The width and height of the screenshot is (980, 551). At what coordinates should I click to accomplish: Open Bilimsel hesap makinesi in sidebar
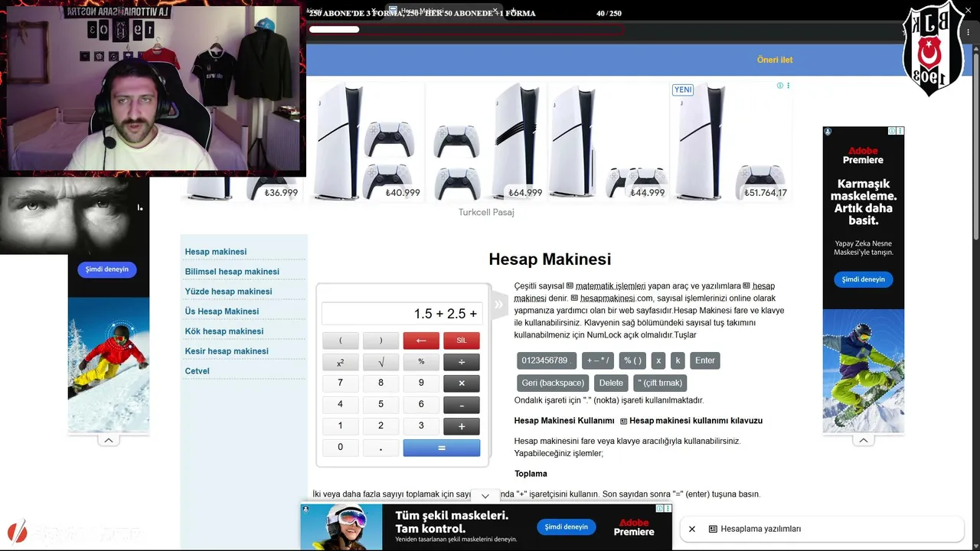click(x=232, y=272)
